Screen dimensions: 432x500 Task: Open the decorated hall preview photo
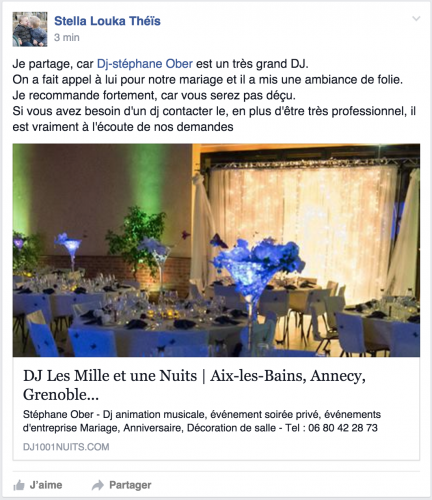(216, 250)
